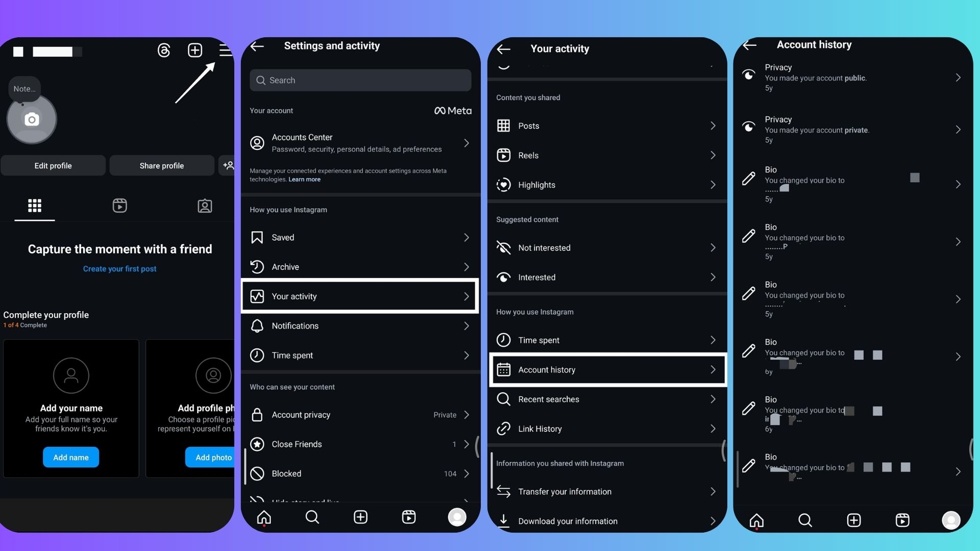Screen dimensions: 980x551
Task: Expand Account history chevron arrow
Action: click(x=713, y=369)
